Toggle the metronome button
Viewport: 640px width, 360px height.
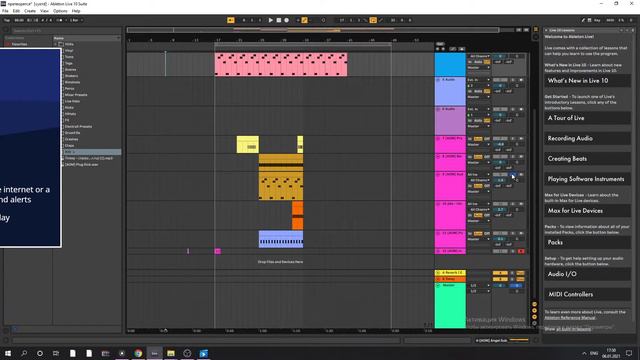click(60, 20)
